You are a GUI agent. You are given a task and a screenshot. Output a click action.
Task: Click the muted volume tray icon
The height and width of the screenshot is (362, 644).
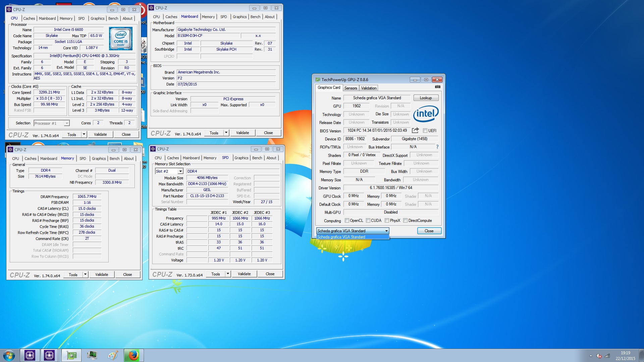tap(599, 356)
